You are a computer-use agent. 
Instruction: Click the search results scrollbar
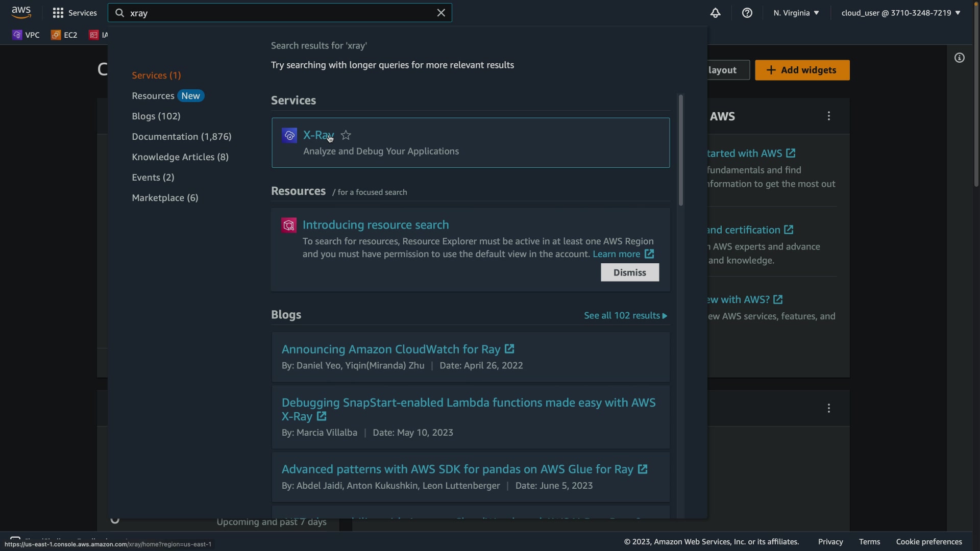point(680,151)
